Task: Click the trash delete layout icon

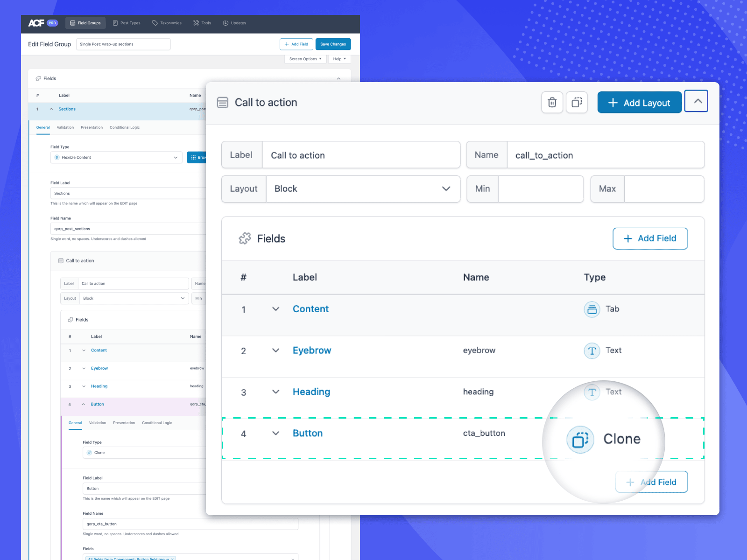Action: [x=552, y=102]
